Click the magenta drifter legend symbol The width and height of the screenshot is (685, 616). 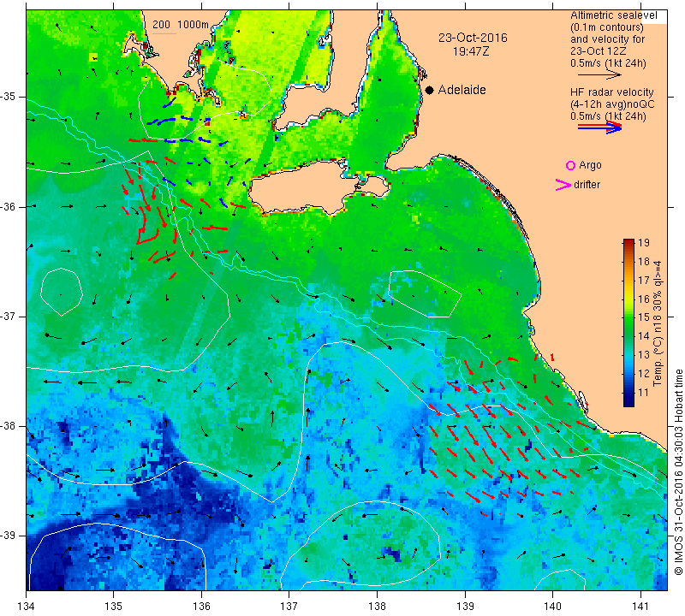coord(563,185)
